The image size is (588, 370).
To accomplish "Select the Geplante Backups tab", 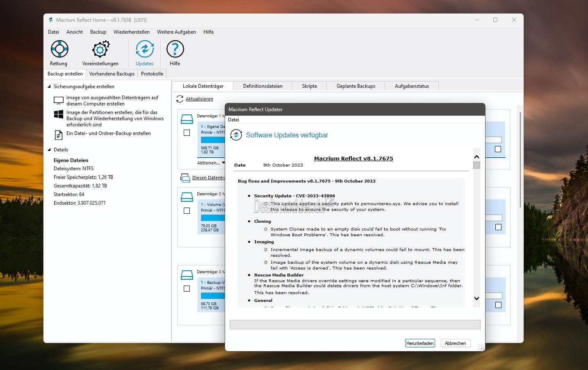I will tap(356, 86).
